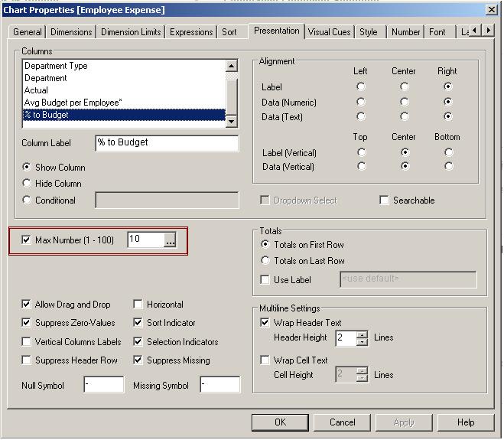
Task: Click the OK button
Action: (280, 422)
